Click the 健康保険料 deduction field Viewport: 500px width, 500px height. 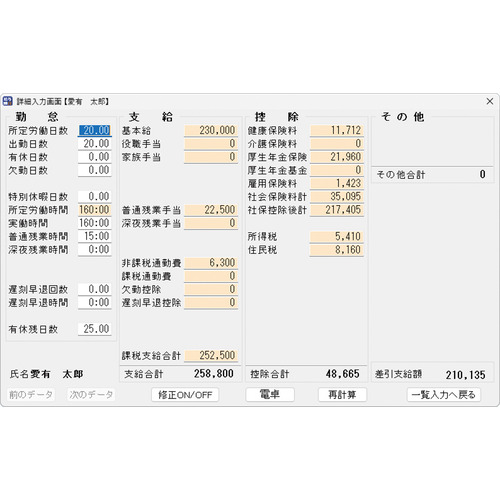[x=337, y=130]
